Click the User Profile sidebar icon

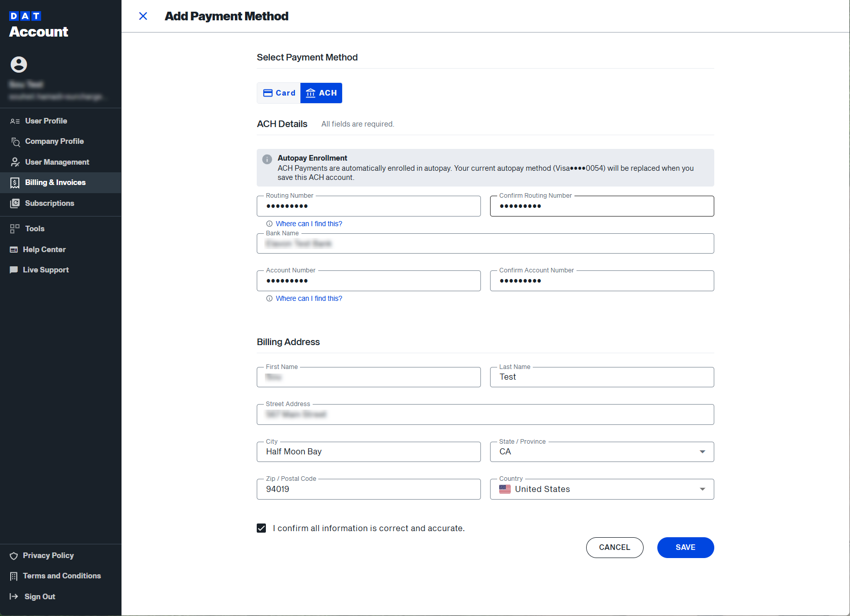pos(15,121)
